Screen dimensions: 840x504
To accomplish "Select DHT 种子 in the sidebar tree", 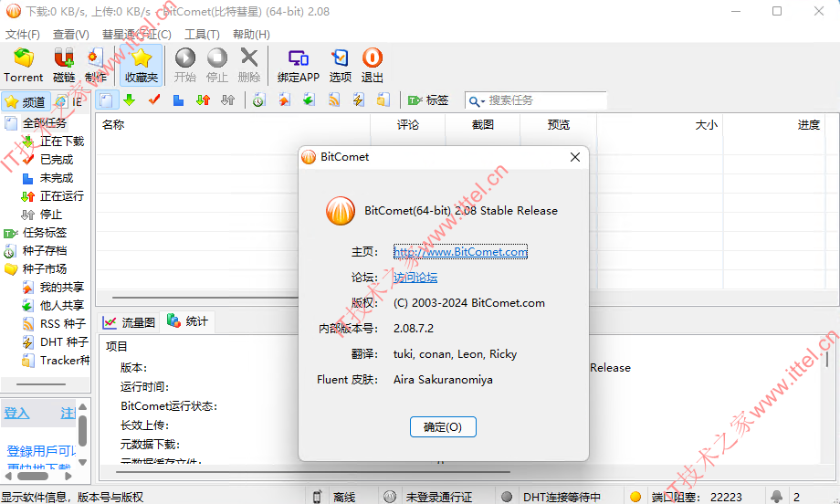I will click(x=64, y=341).
